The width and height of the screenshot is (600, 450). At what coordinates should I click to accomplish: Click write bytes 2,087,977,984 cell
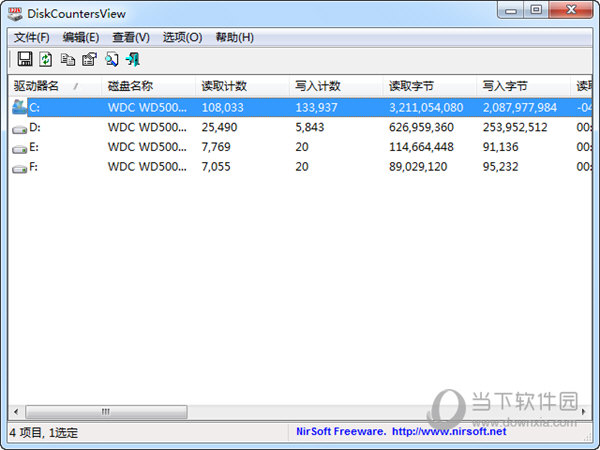(x=520, y=108)
